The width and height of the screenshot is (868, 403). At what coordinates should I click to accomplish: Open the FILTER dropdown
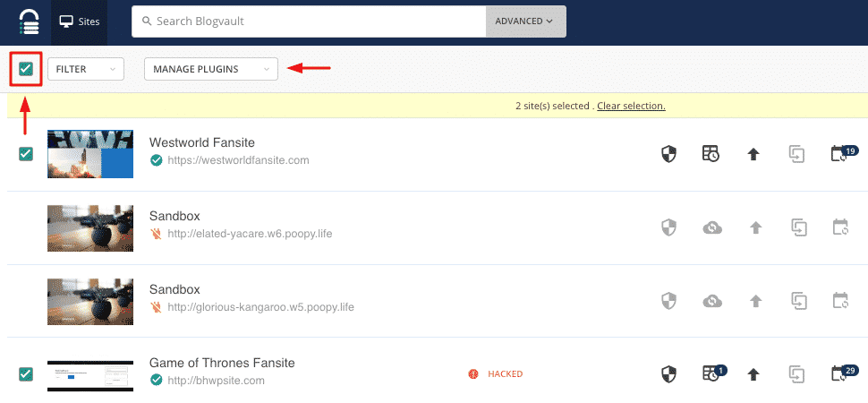(x=86, y=69)
